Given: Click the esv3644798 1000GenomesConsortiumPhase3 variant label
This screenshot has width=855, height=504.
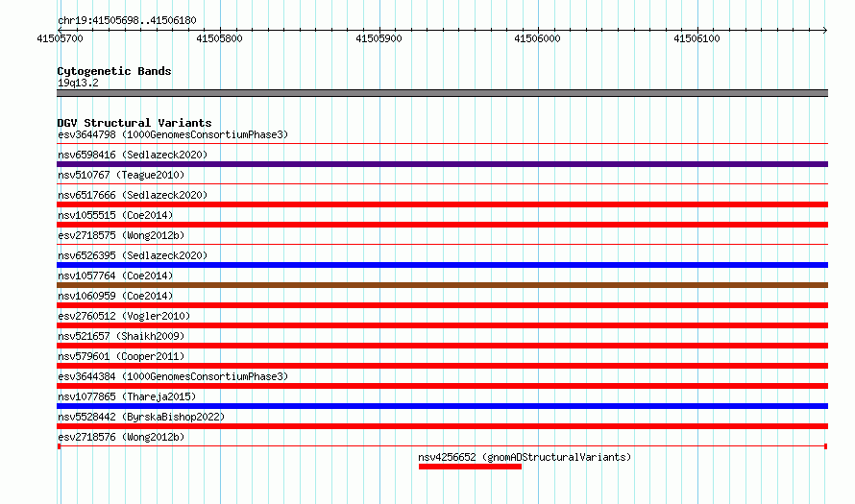Looking at the screenshot, I should (173, 134).
